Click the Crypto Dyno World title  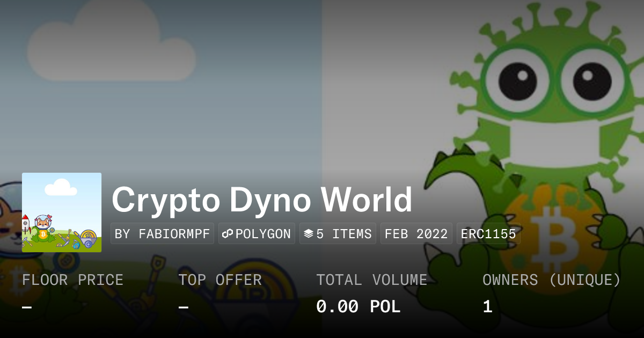tap(262, 200)
